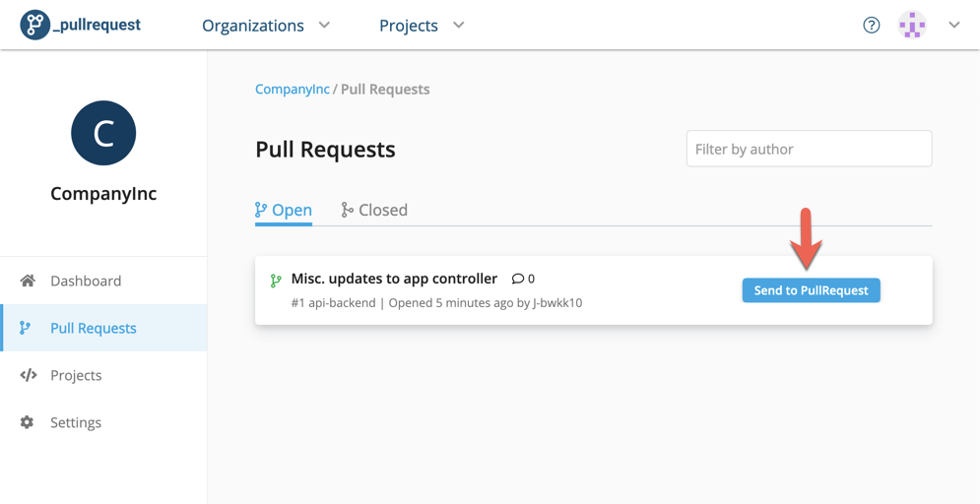Click the purple user avatar icon
The image size is (980, 504).
pos(912,25)
